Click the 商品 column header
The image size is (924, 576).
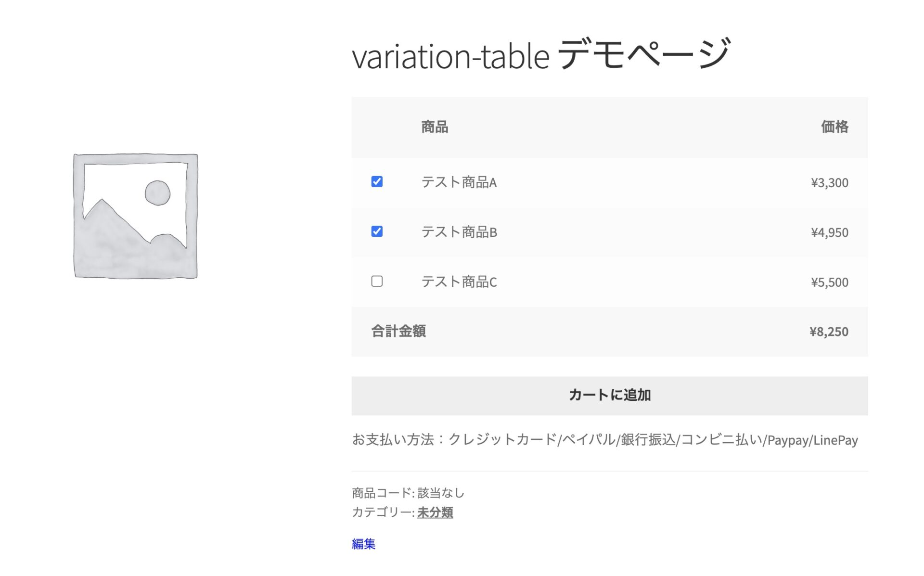(x=433, y=128)
